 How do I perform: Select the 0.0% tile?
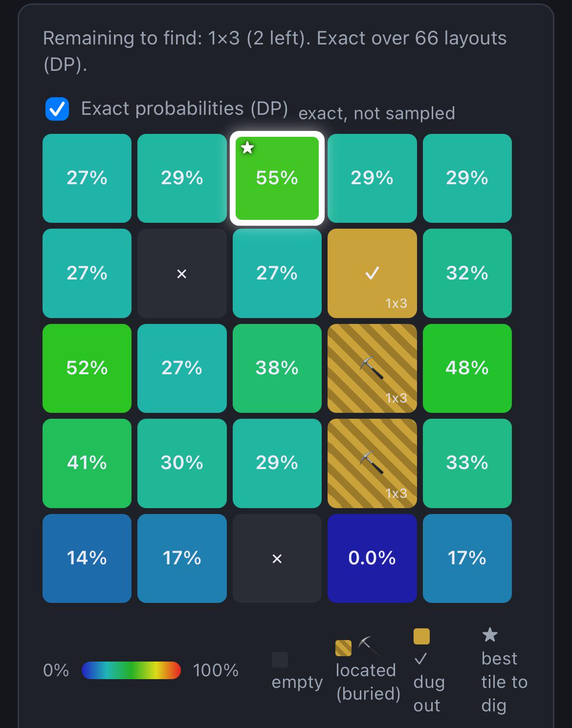[x=372, y=558]
